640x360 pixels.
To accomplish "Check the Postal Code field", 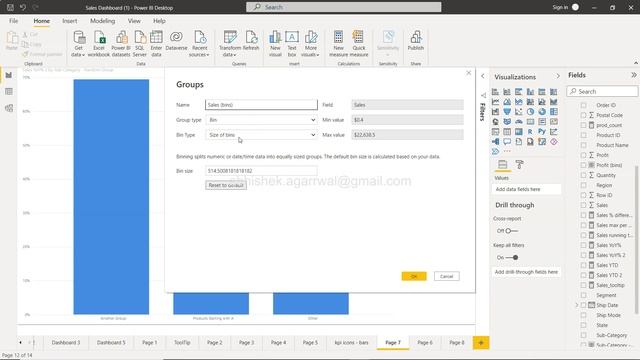I will point(583,115).
